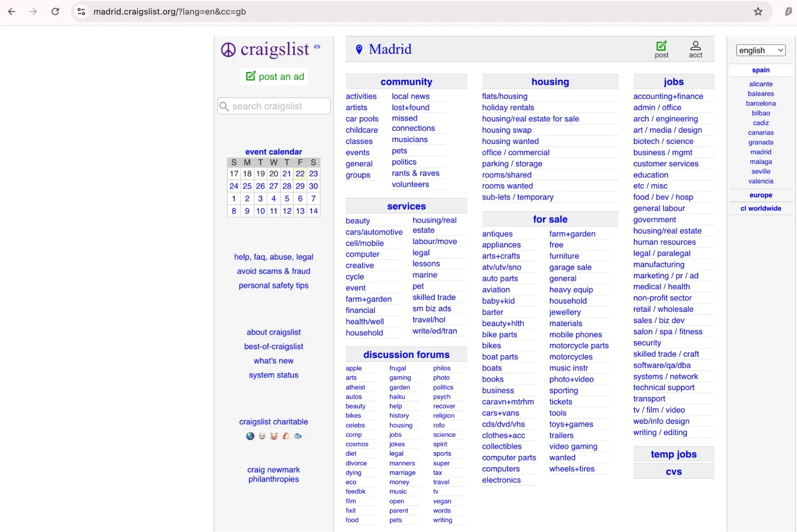The height and width of the screenshot is (532, 797).
Task: Click the green post an ad button
Action: (274, 76)
